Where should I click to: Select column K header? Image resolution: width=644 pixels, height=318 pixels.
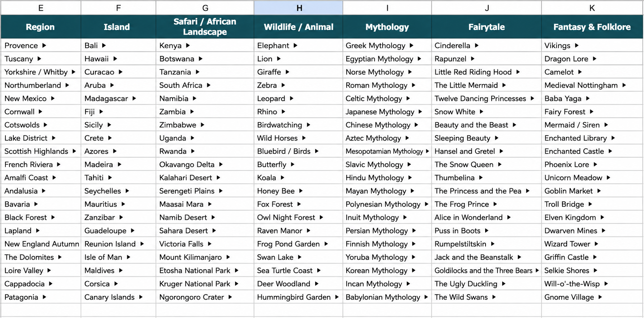pos(592,8)
